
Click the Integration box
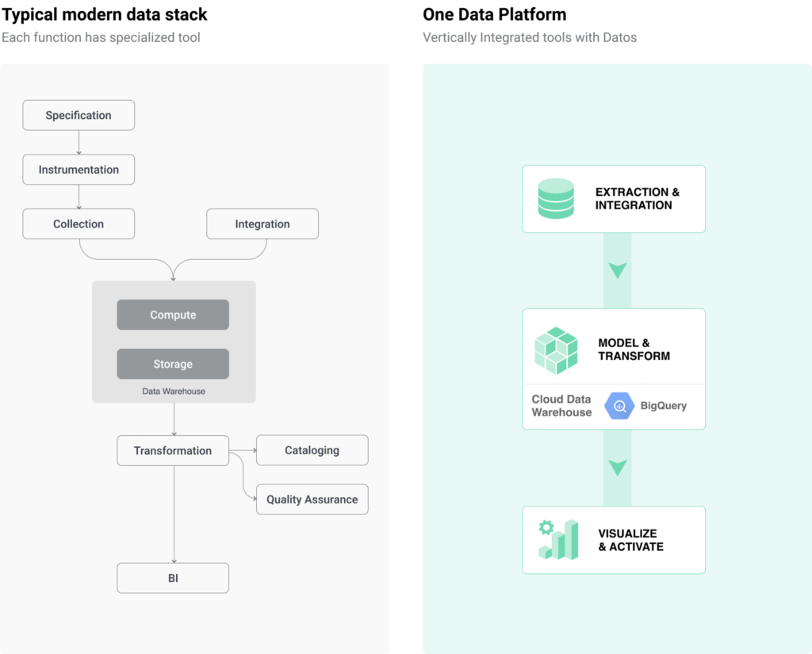tap(262, 224)
